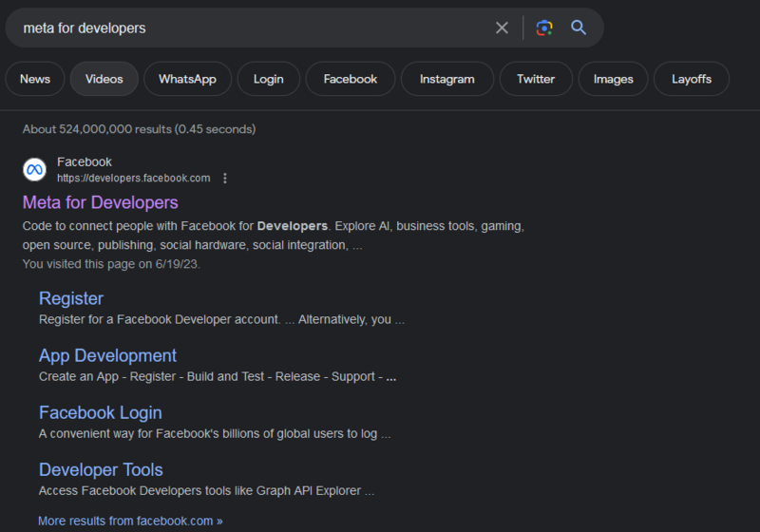Viewport: 760px width, 532px height.
Task: Click 'A convenient way for Facebook's billions' snippet
Action: tap(215, 433)
